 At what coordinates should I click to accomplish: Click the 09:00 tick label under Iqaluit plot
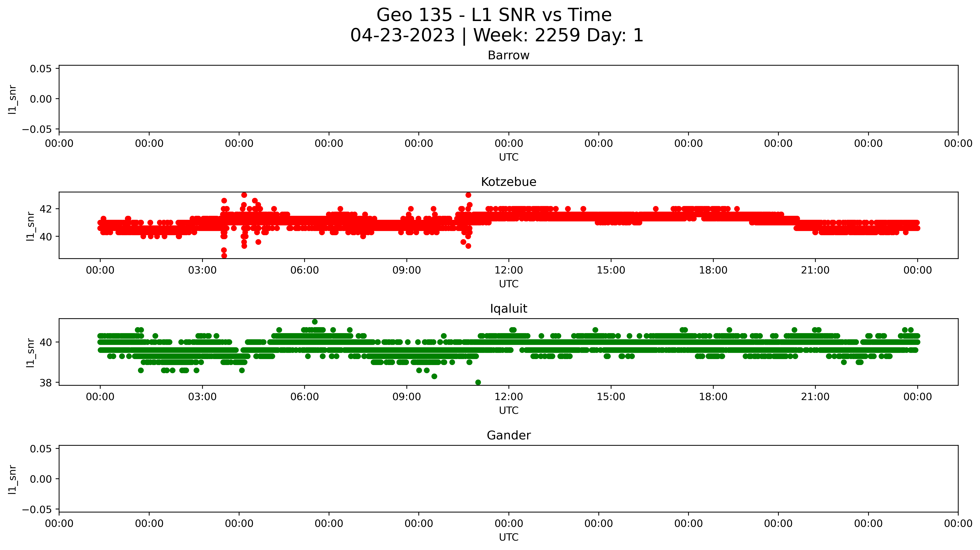(407, 397)
